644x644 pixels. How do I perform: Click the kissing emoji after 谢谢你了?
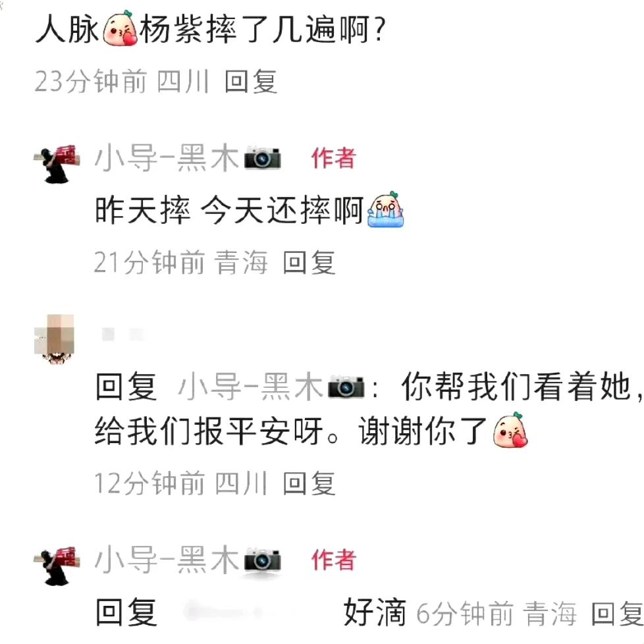510,430
